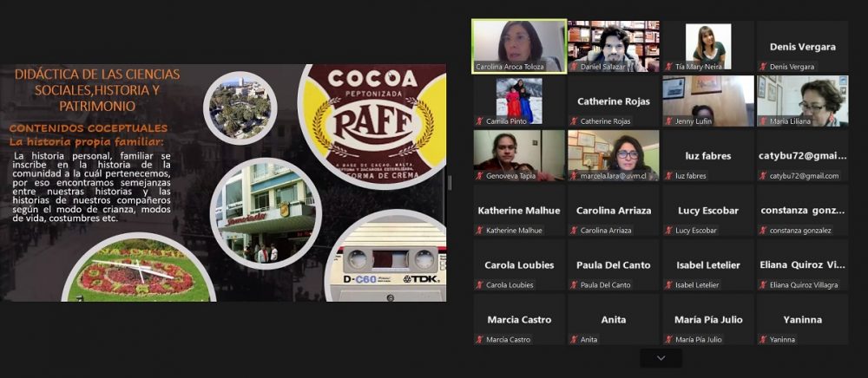Open Tía Mary Neira's profile photo tile
The image size is (868, 378).
click(708, 47)
